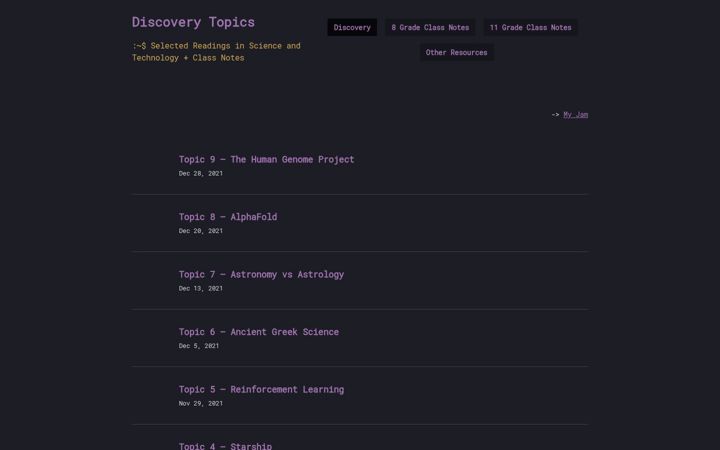The image size is (720, 450).
Task: Click the Dec 28, 2021 date
Action: (x=201, y=174)
